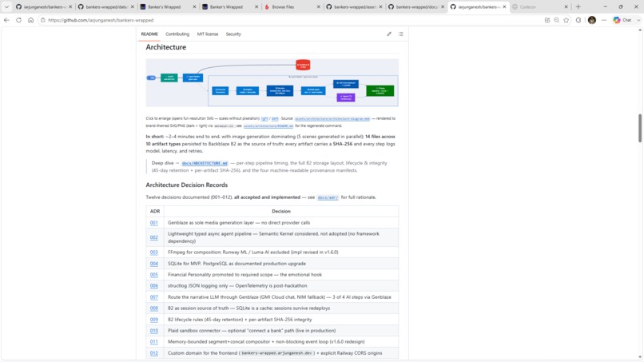Open browser extensions icon
Screen dimensions: 644x362
pyautogui.click(x=578, y=20)
